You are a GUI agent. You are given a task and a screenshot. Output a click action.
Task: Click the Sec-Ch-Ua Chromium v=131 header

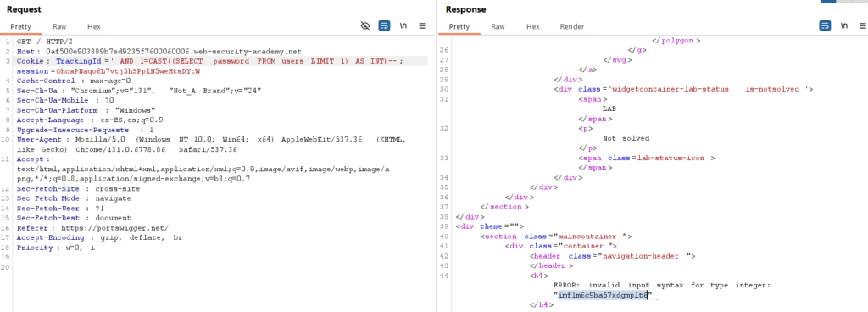[139, 91]
